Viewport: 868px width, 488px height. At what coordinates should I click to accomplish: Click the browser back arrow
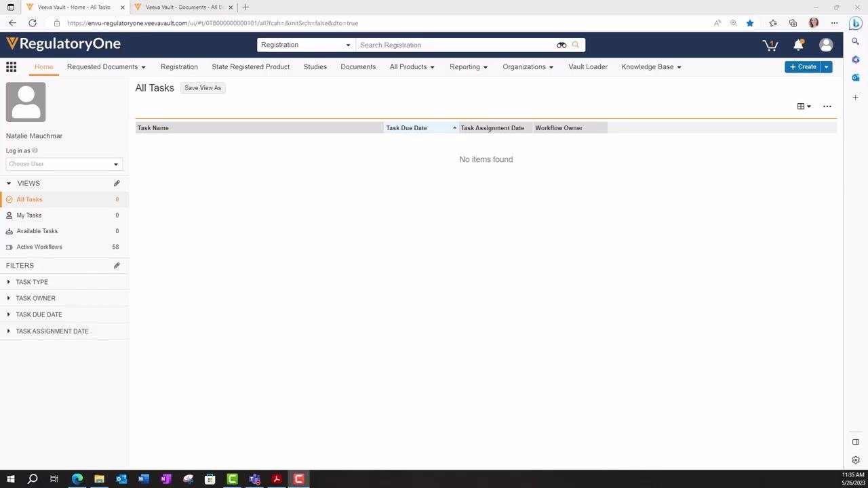click(12, 23)
